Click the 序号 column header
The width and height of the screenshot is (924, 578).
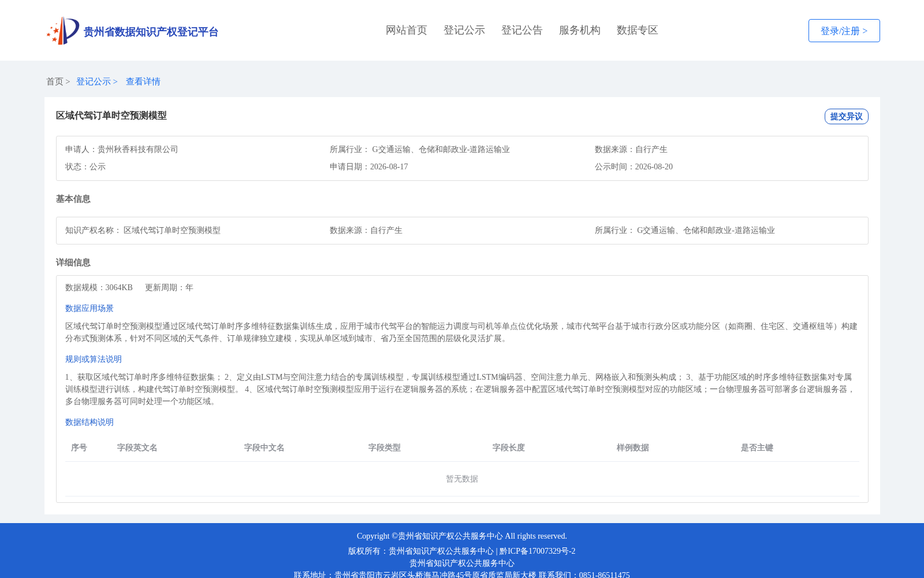click(x=79, y=447)
